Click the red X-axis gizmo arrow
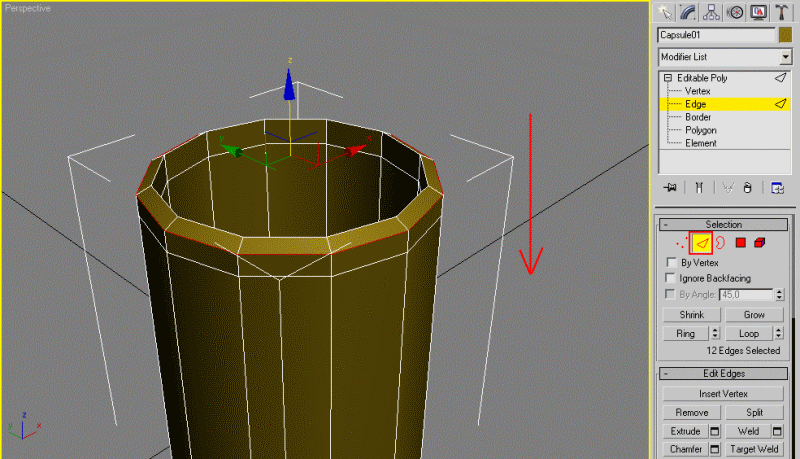 point(355,150)
